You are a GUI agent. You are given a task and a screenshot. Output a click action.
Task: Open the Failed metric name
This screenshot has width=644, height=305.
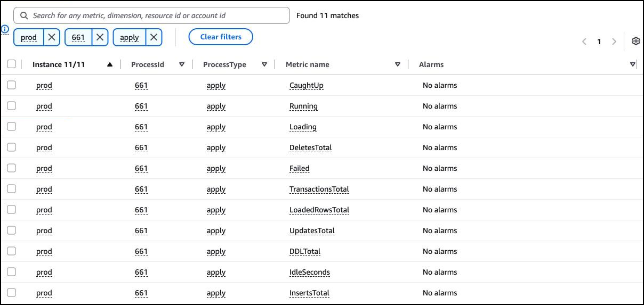click(x=300, y=168)
